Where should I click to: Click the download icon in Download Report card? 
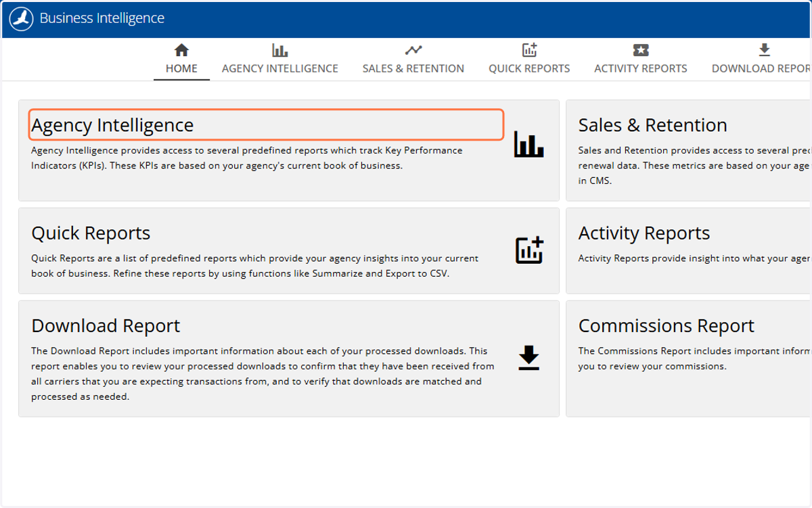click(528, 358)
